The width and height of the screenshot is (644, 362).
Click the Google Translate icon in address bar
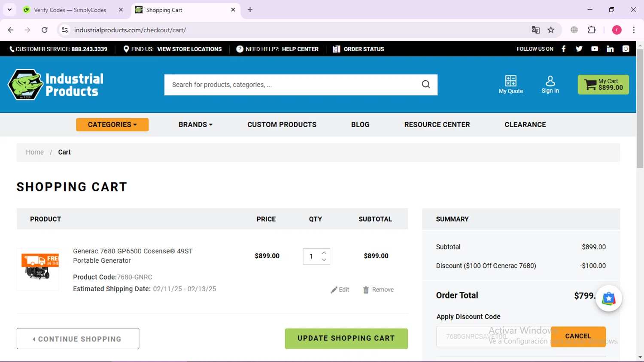pyautogui.click(x=535, y=30)
